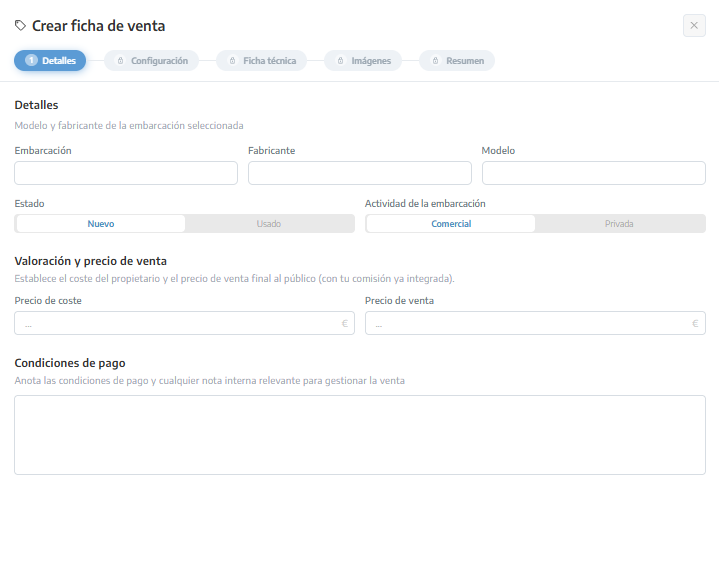719x561 pixels.
Task: Go to the Configuración step tab
Action: (x=152, y=61)
